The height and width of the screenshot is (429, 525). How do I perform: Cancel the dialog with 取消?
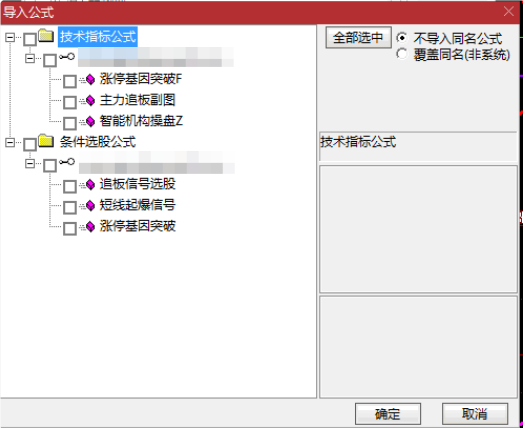474,414
